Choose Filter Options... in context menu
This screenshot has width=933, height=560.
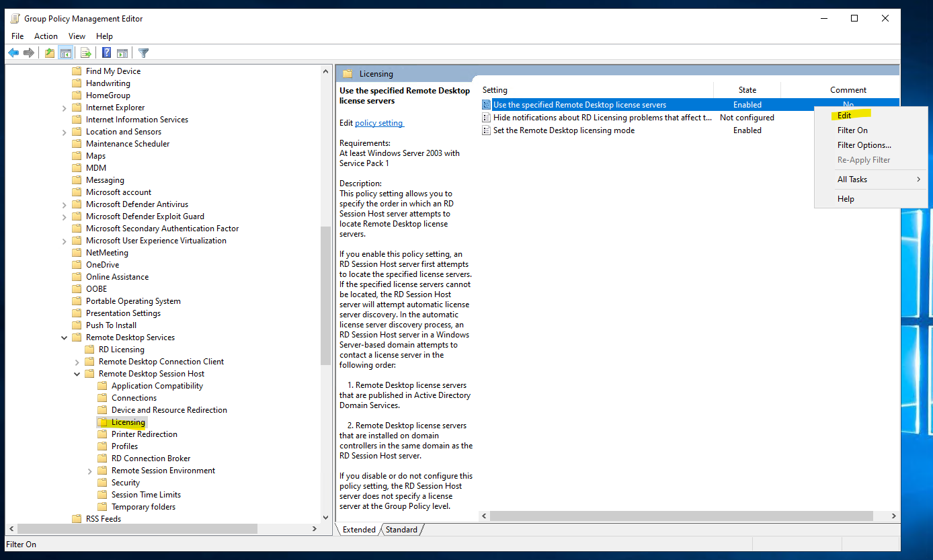[870, 145]
